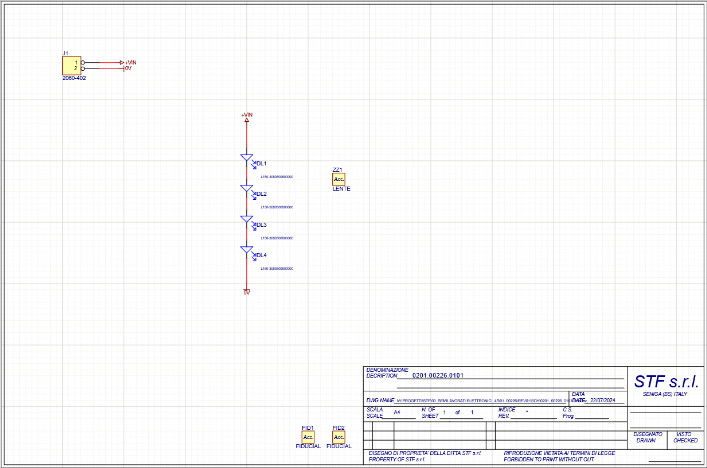The width and height of the screenshot is (707, 468).
Task: Select the DL1 LED diode symbol
Action: [247, 158]
